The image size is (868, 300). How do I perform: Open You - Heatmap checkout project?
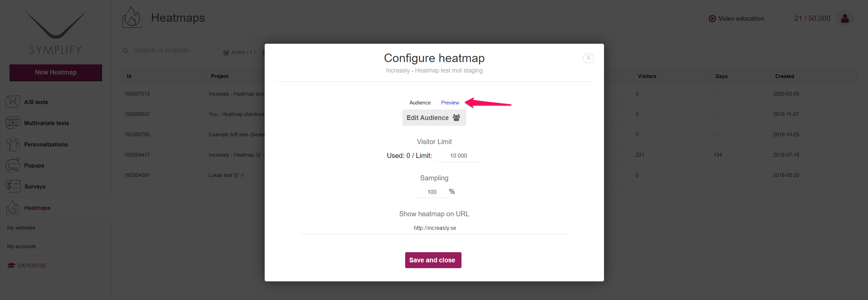pos(237,114)
